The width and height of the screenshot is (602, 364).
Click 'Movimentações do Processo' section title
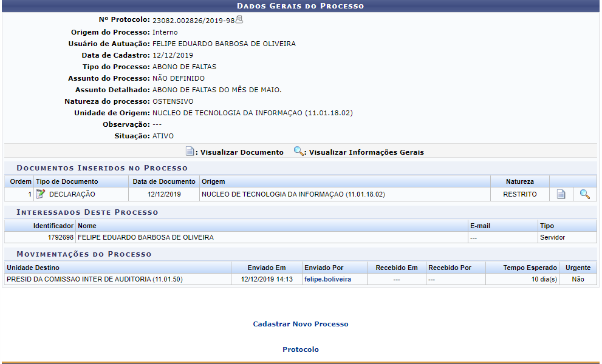coord(84,254)
